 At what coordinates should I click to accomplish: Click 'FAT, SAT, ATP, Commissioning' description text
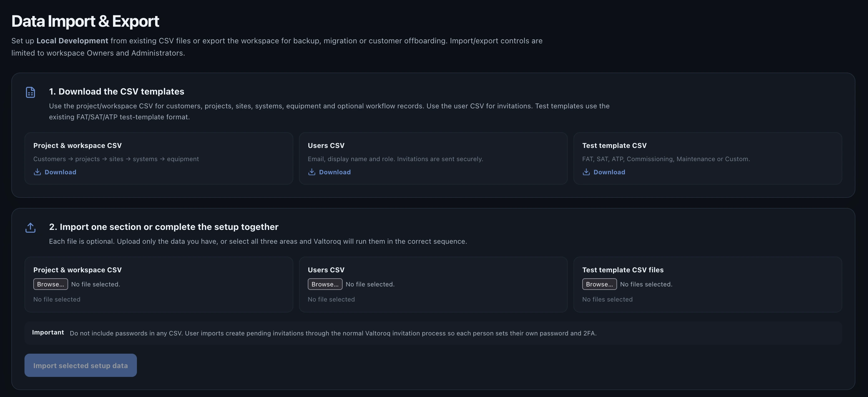pos(666,159)
